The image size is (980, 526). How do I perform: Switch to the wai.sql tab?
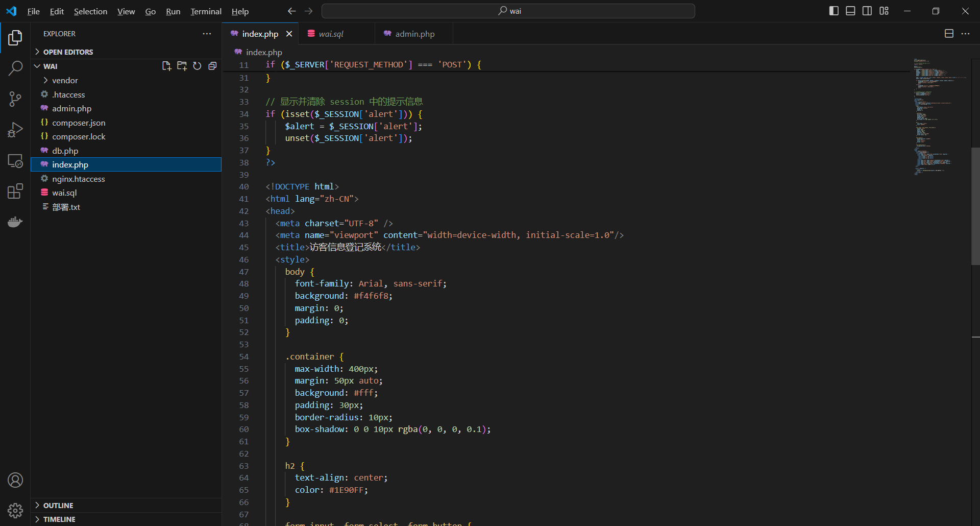(x=337, y=34)
